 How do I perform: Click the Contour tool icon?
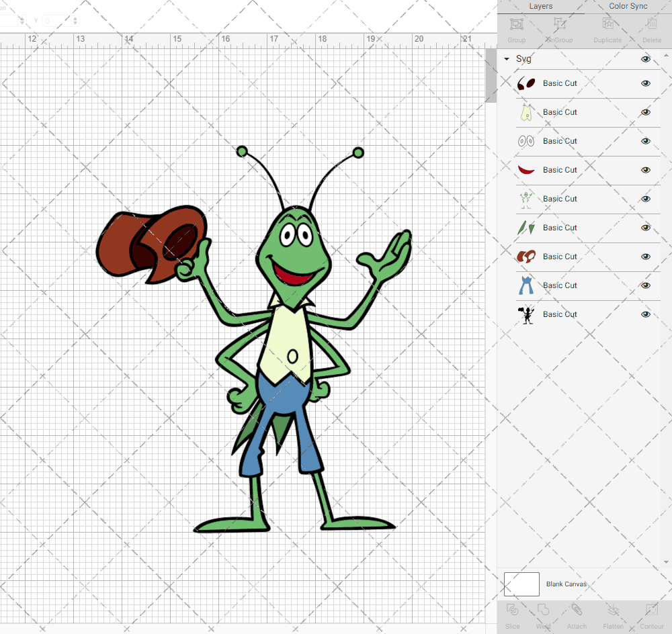(651, 610)
